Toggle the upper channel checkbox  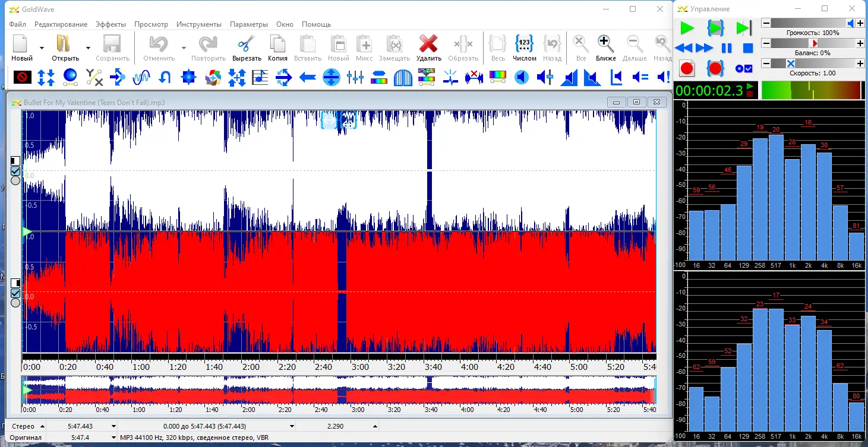pos(15,171)
